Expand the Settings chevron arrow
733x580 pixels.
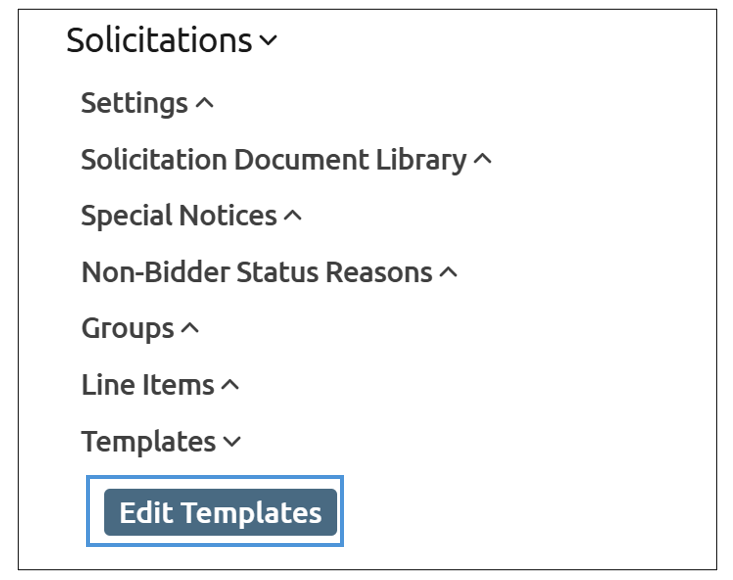point(205,103)
